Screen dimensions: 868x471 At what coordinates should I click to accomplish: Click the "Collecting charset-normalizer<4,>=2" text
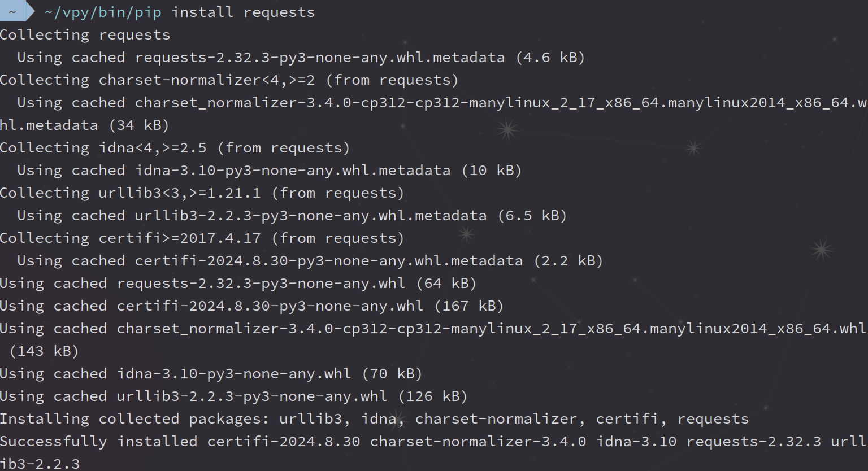[x=157, y=80]
